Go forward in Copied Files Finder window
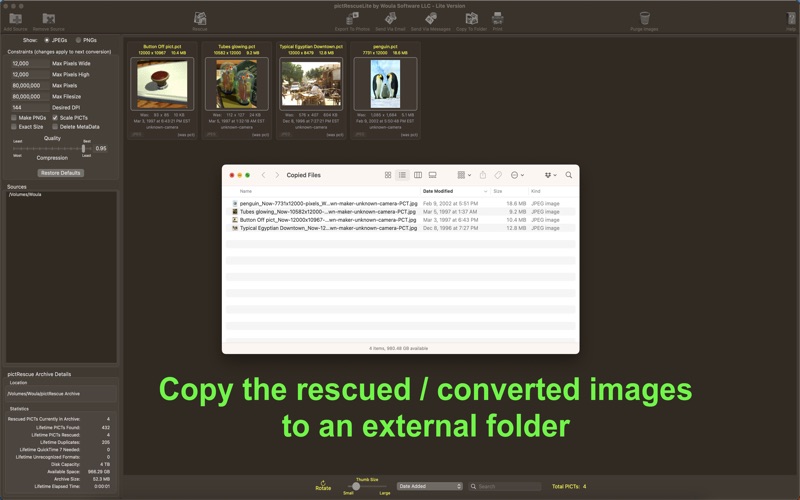This screenshot has height=500, width=800. click(277, 175)
